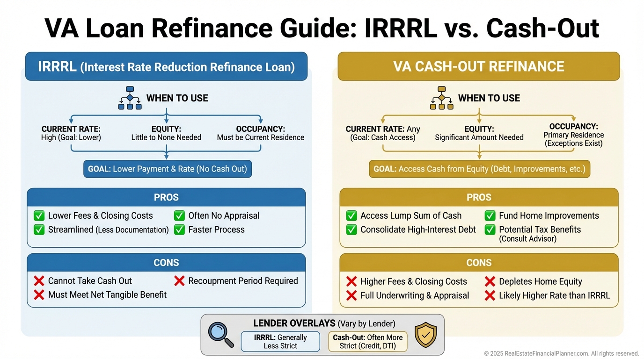Click the gold shield checkmark icon
Image resolution: width=644 pixels, height=359 pixels.
pos(425,335)
